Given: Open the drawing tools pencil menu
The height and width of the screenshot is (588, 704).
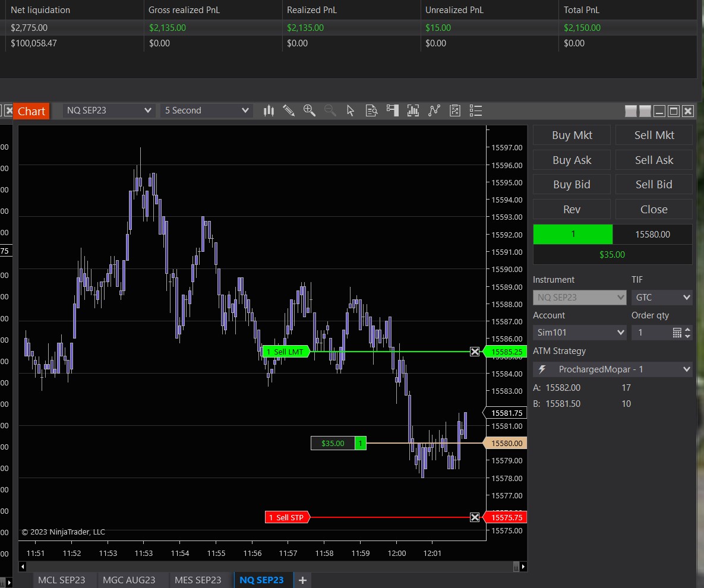Looking at the screenshot, I should pyautogui.click(x=289, y=110).
